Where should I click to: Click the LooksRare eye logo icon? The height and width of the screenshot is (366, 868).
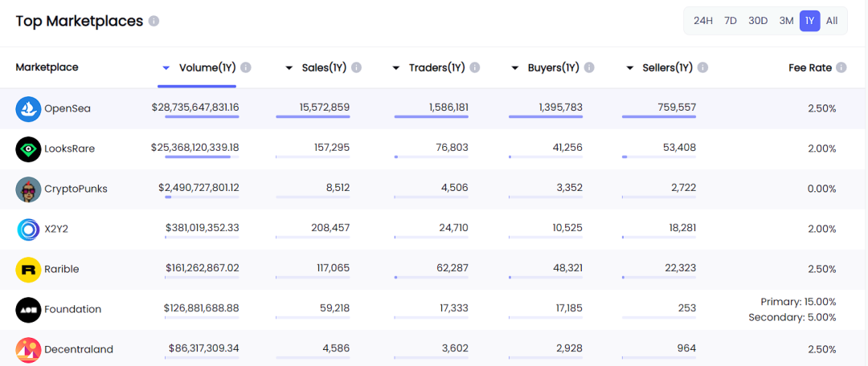28,148
